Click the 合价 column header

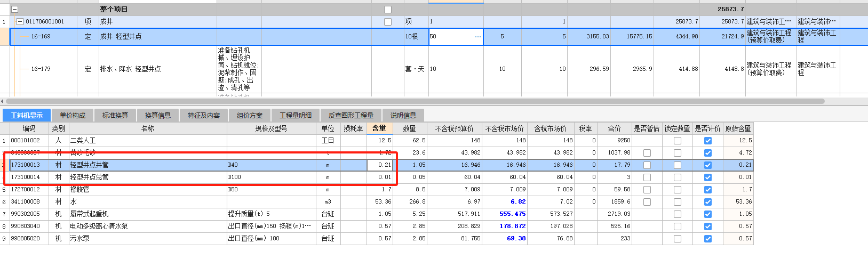tap(614, 128)
